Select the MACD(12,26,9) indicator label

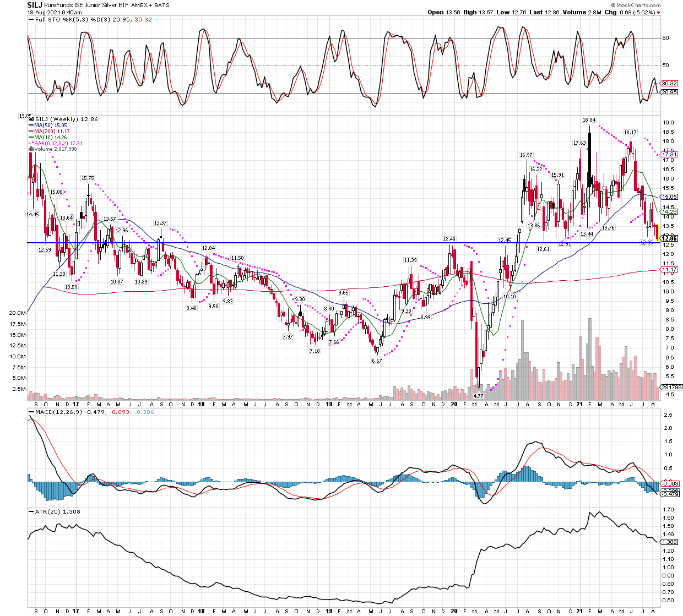point(55,412)
